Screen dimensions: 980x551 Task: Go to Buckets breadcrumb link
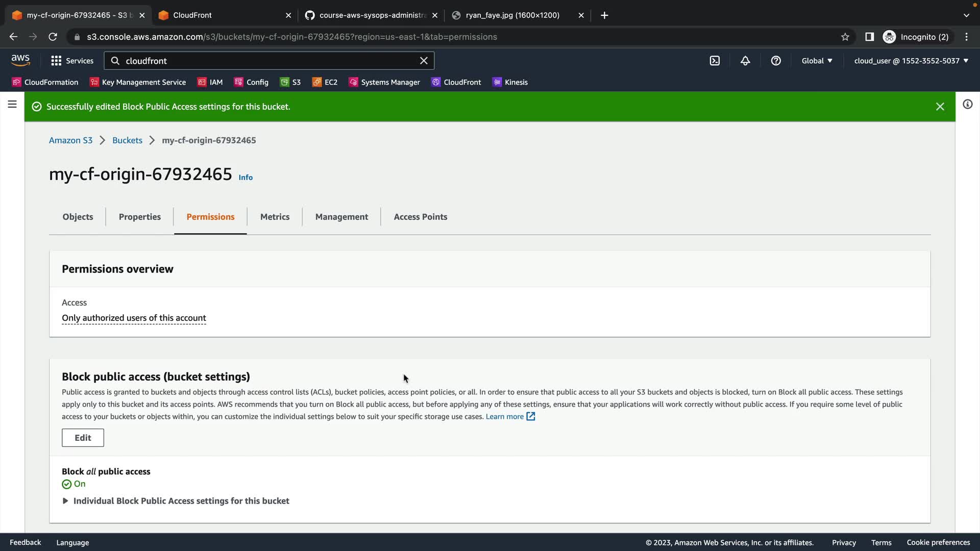point(127,140)
